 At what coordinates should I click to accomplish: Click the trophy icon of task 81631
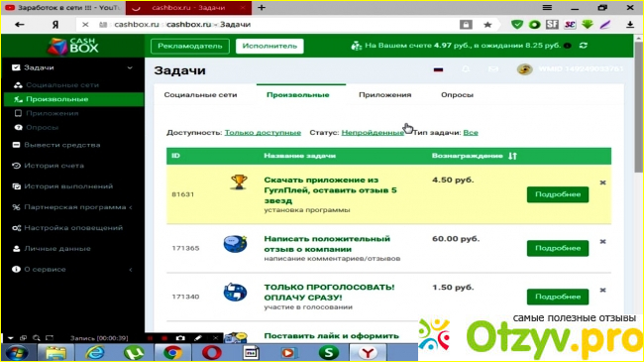point(239,181)
